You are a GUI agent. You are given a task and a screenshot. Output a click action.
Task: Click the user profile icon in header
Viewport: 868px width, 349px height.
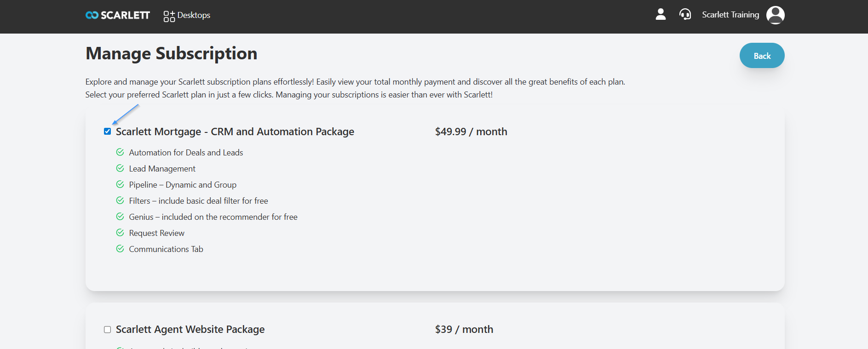coord(661,14)
